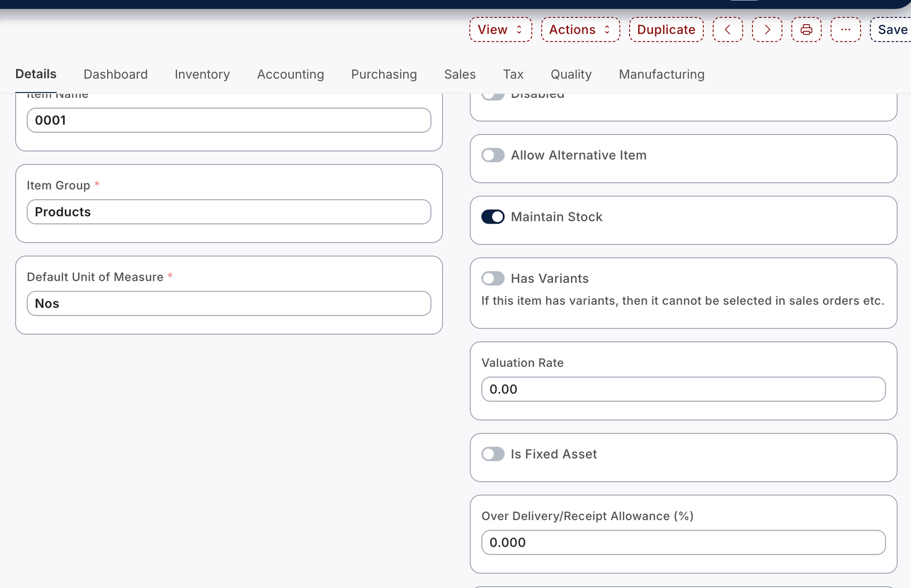911x588 pixels.
Task: Enable the Has Variants switch
Action: pyautogui.click(x=493, y=279)
